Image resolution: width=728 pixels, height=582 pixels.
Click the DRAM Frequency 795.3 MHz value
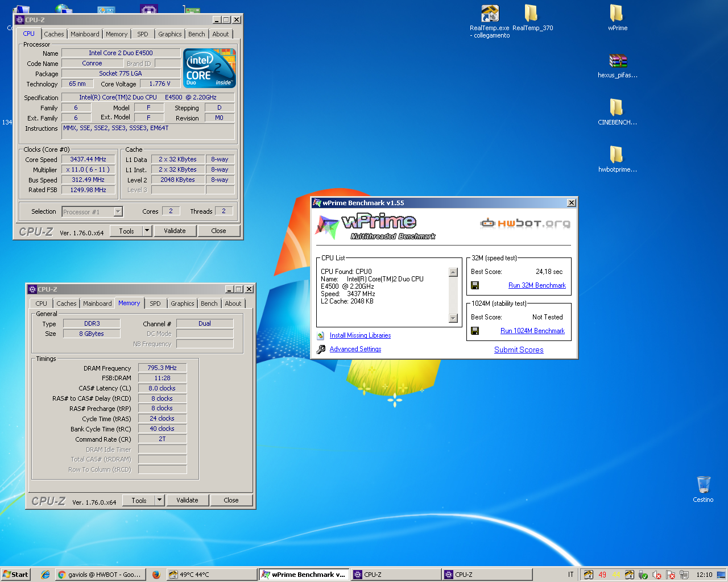tap(162, 368)
